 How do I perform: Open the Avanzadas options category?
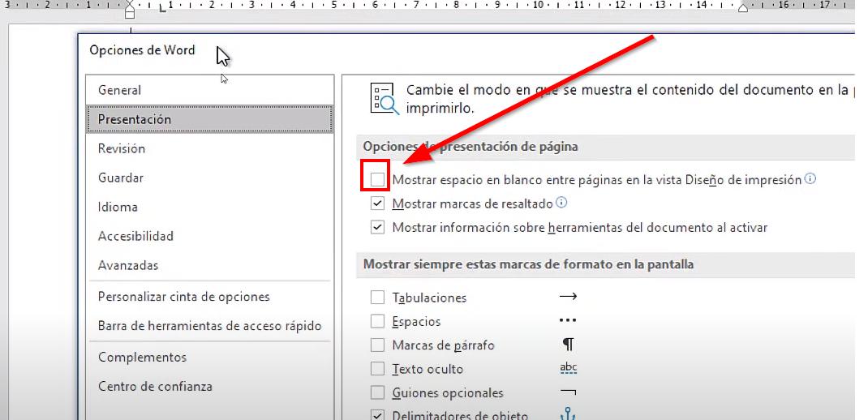[x=210, y=266]
